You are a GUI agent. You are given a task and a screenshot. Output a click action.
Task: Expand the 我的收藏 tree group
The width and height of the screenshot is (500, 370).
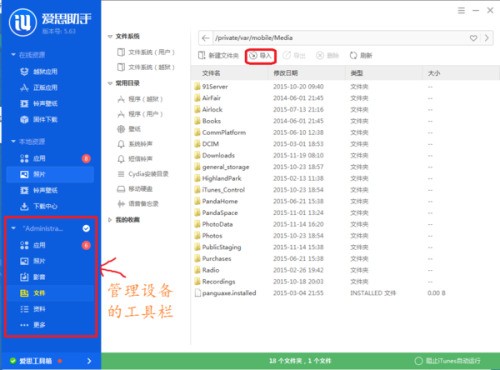(110, 220)
